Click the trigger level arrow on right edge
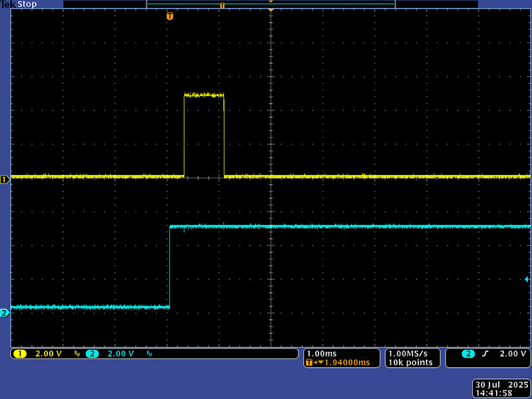The image size is (532, 399). 527,279
